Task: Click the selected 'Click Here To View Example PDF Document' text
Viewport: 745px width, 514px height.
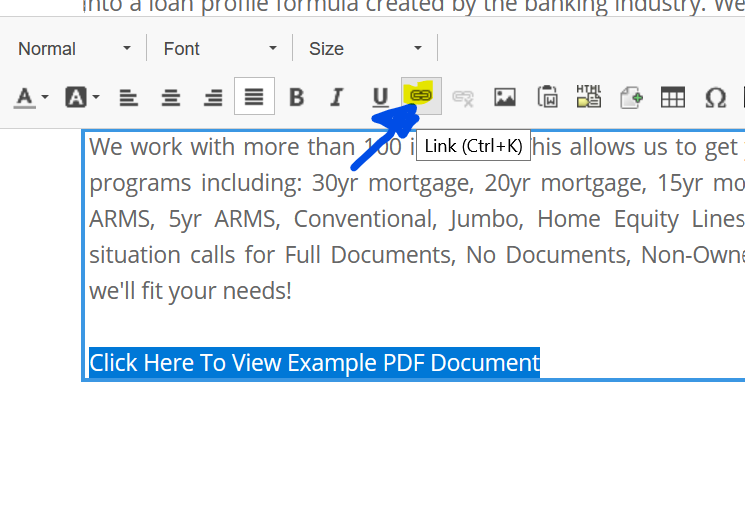Action: coord(314,362)
